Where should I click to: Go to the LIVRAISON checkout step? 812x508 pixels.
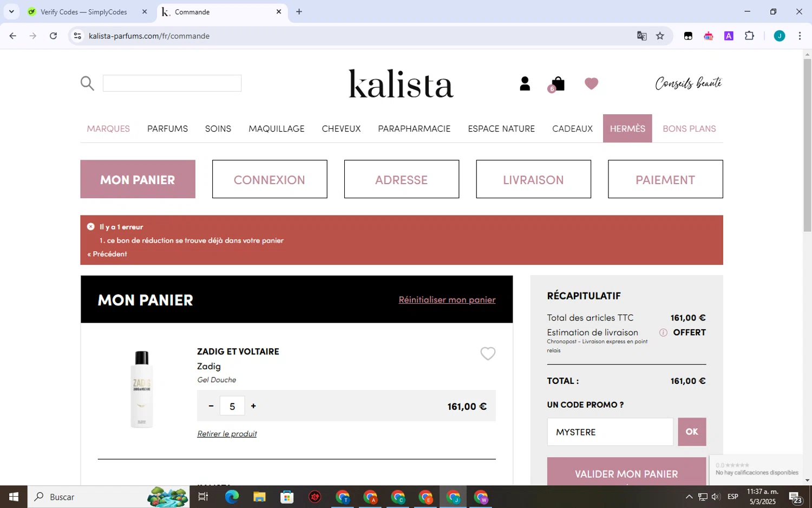click(533, 179)
